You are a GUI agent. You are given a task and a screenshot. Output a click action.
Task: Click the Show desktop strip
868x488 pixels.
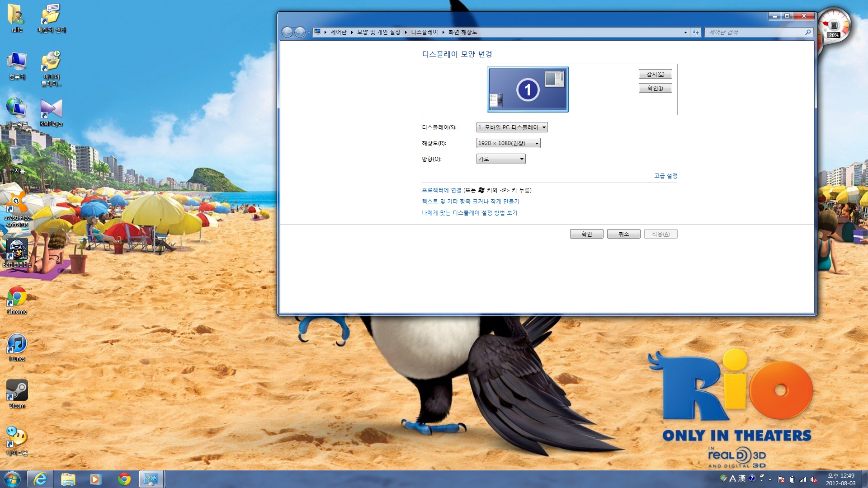864,479
